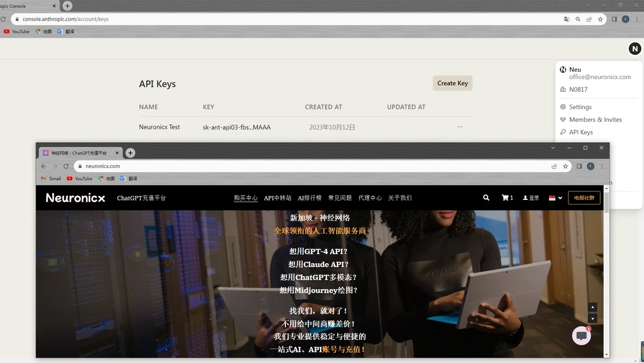
Task: Go forward in neuronicx.com window
Action: (x=55, y=166)
